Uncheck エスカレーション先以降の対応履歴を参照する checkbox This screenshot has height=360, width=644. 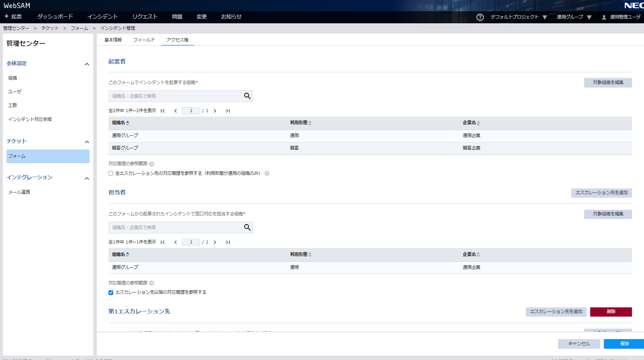111,292
